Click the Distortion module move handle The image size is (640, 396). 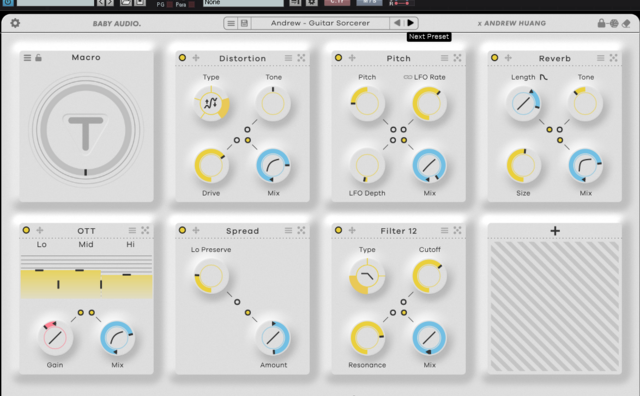(196, 58)
